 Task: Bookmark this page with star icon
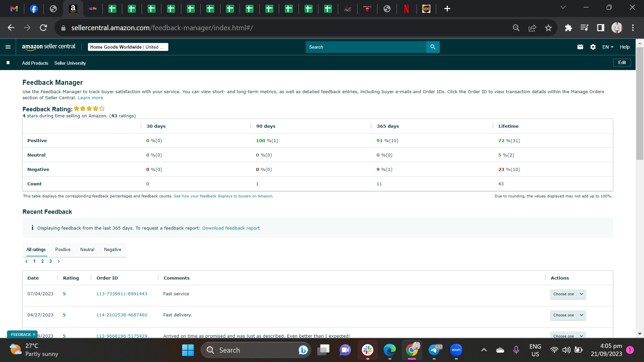[x=548, y=28]
